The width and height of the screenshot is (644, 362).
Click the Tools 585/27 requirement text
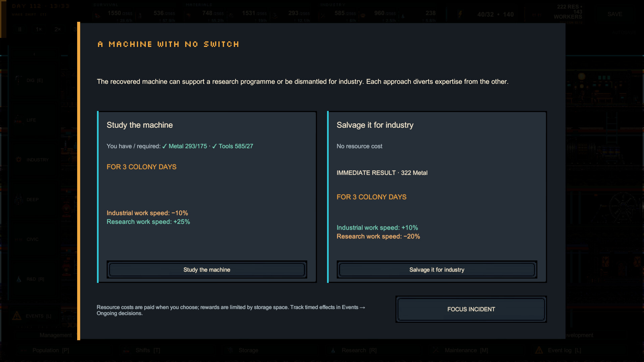[x=233, y=146]
